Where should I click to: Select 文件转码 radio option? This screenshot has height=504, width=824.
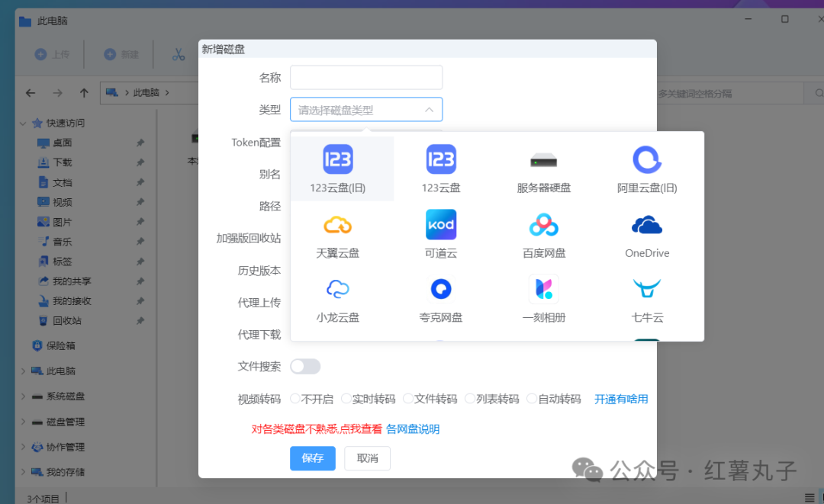[x=430, y=399]
